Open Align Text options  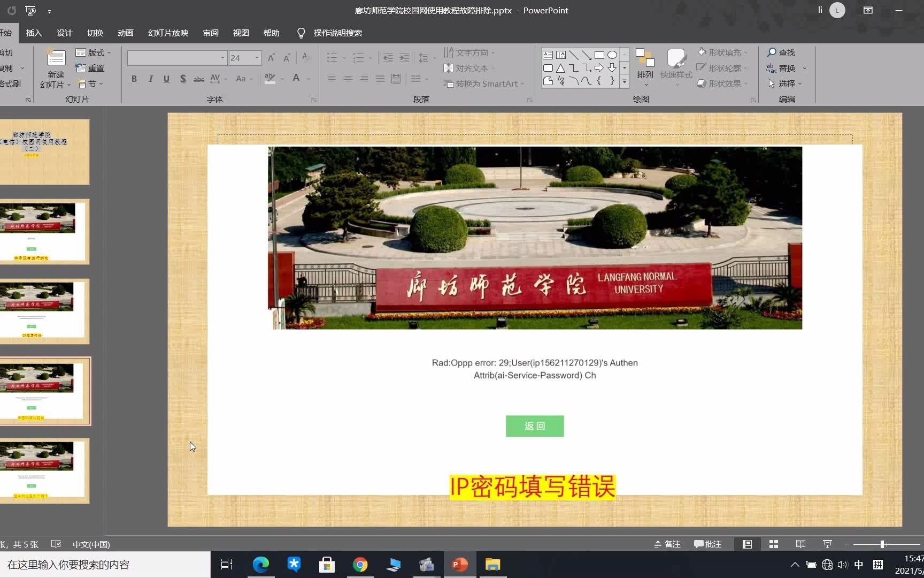[469, 68]
